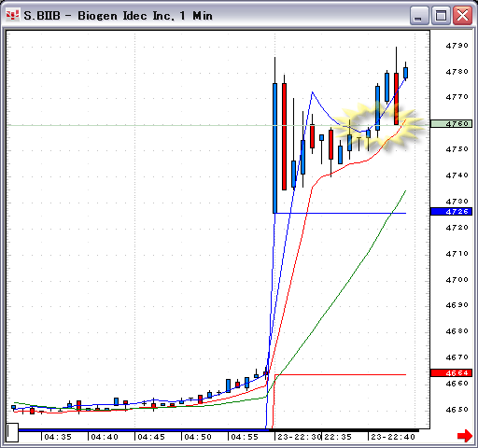478x448 pixels.
Task: Click the 4790 price axis label
Action: click(457, 46)
